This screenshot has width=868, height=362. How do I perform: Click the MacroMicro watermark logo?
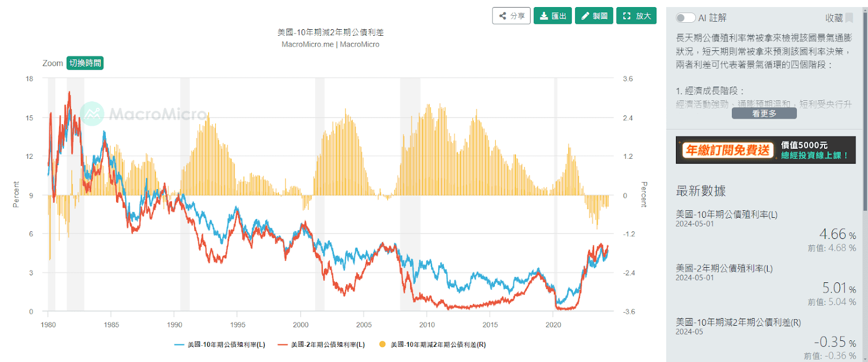point(143,114)
